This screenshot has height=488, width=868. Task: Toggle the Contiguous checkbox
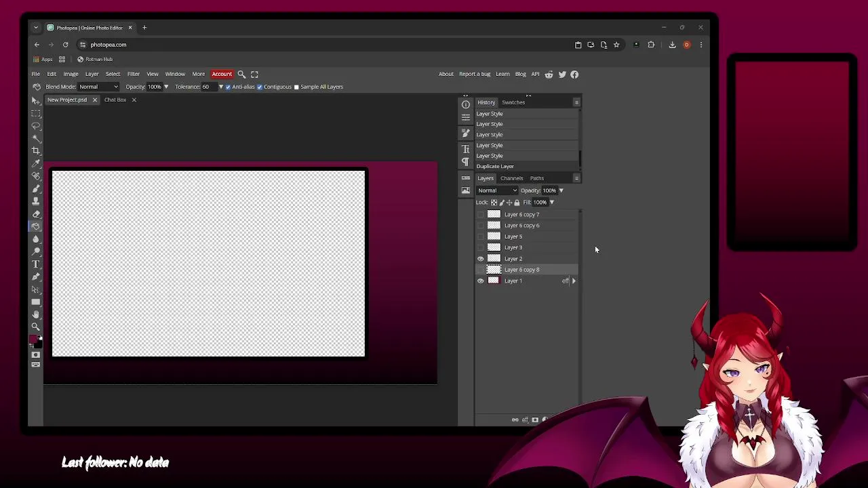(x=260, y=87)
